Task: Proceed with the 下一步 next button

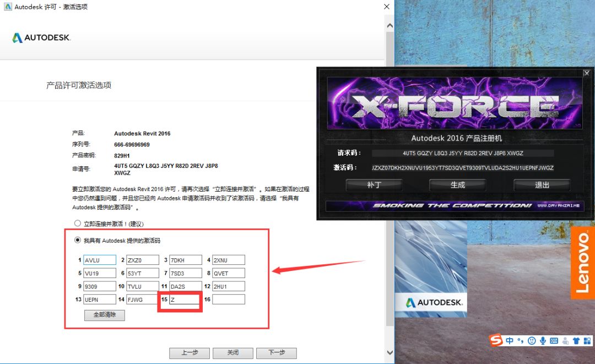Action: pyautogui.click(x=277, y=352)
